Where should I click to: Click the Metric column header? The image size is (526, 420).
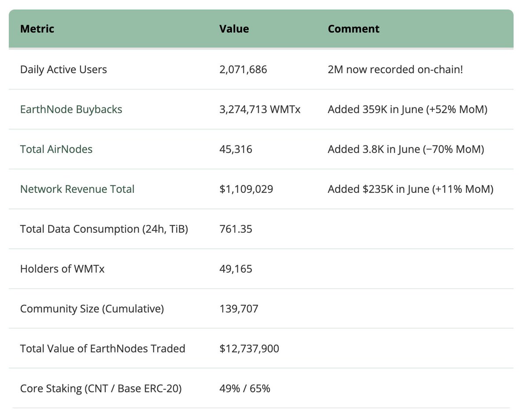[x=37, y=28]
